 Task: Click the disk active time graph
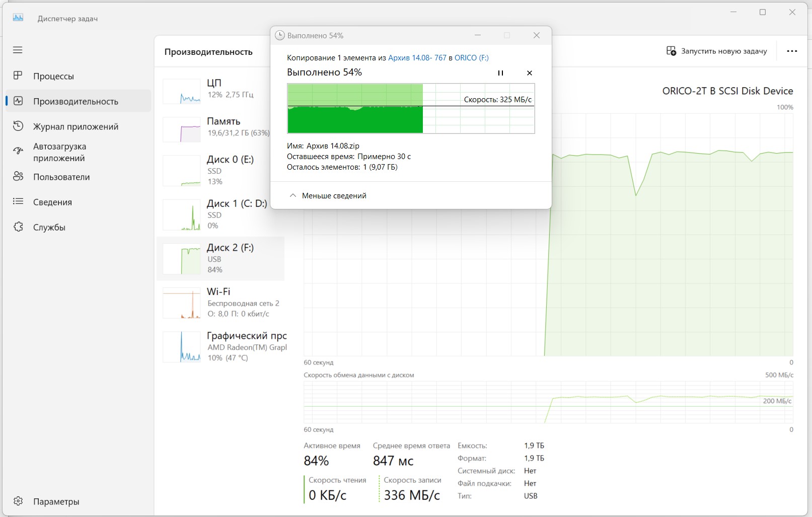[548, 235]
